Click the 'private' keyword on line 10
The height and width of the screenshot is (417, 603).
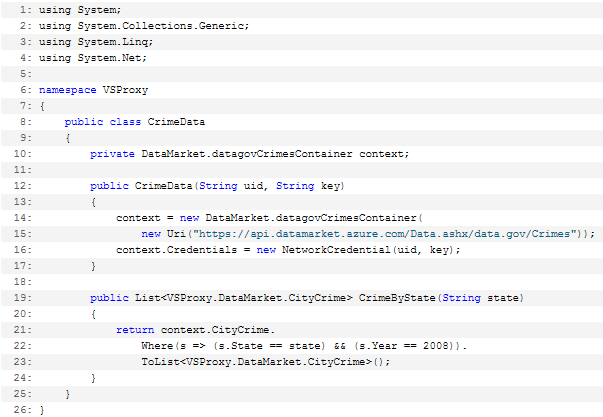tap(112, 154)
